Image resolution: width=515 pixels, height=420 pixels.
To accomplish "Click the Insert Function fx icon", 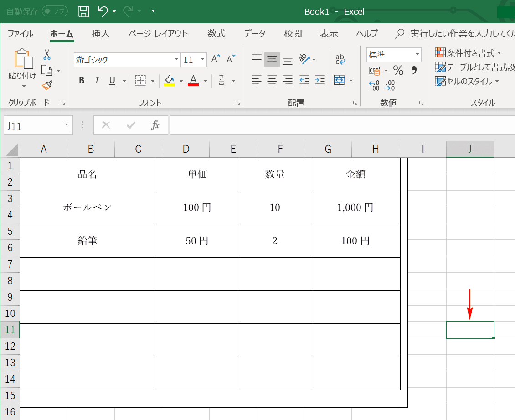I will tap(155, 125).
